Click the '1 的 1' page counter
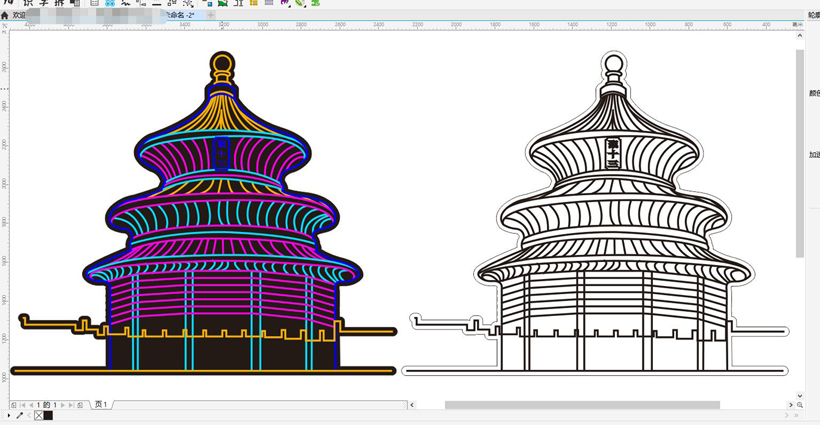The image size is (820, 425). click(47, 405)
